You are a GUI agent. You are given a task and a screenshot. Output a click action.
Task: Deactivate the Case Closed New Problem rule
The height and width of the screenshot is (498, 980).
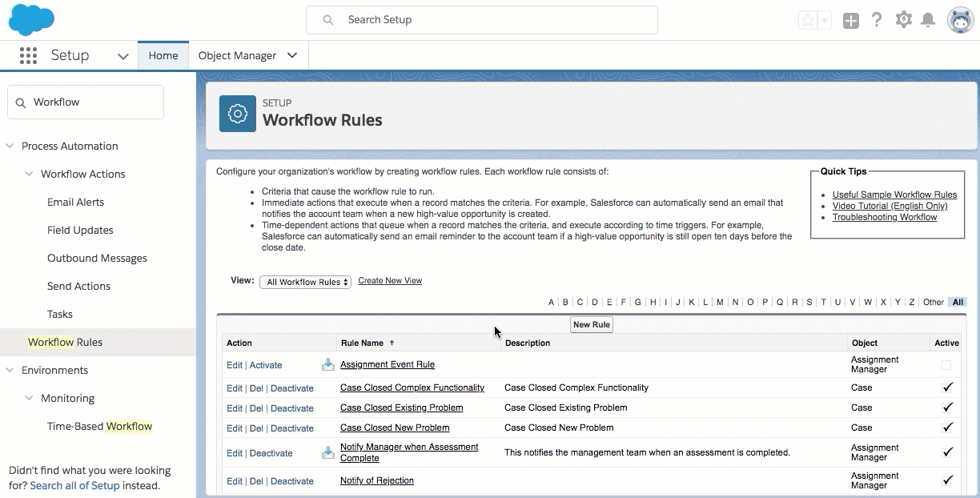coord(292,428)
